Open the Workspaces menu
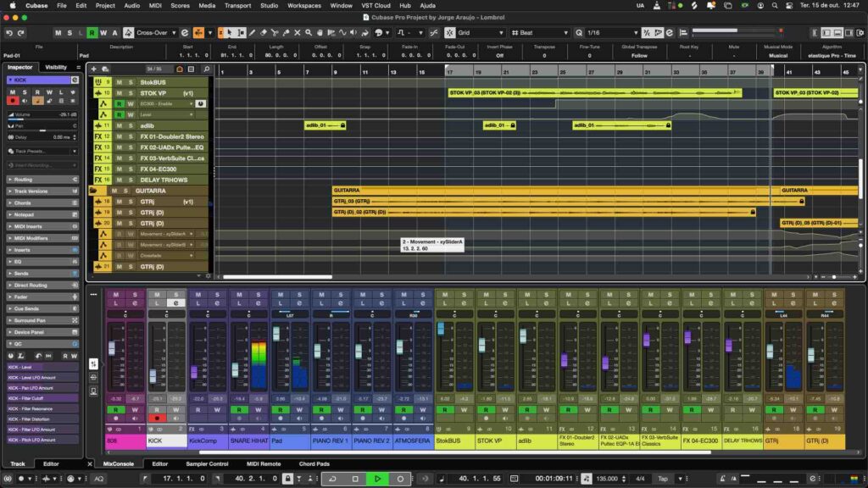 click(304, 6)
